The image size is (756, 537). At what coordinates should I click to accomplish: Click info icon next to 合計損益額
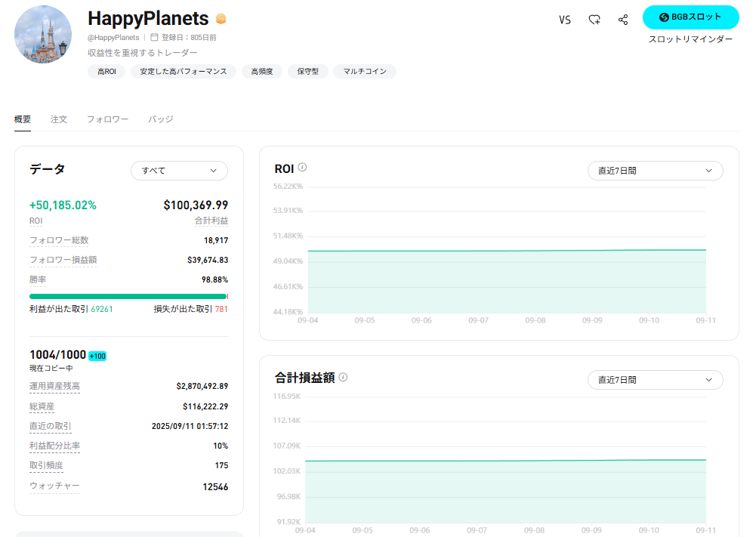click(x=343, y=377)
